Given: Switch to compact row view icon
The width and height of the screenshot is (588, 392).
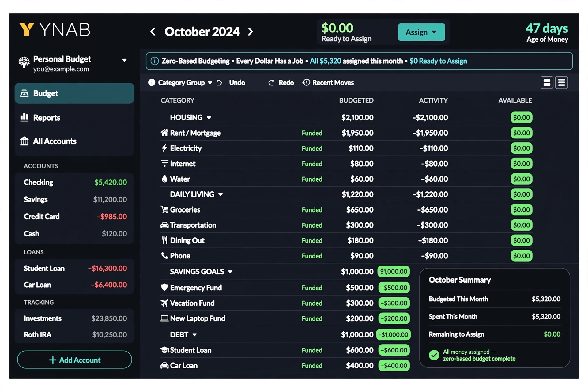Looking at the screenshot, I should (x=562, y=82).
